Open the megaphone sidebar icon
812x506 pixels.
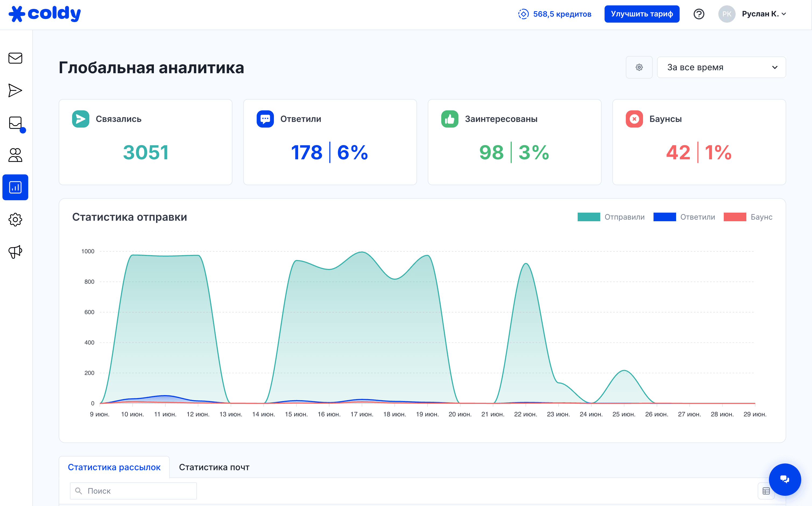click(x=15, y=252)
